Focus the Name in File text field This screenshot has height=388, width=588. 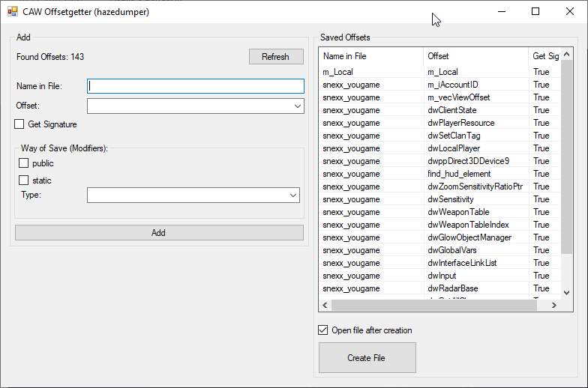point(195,86)
